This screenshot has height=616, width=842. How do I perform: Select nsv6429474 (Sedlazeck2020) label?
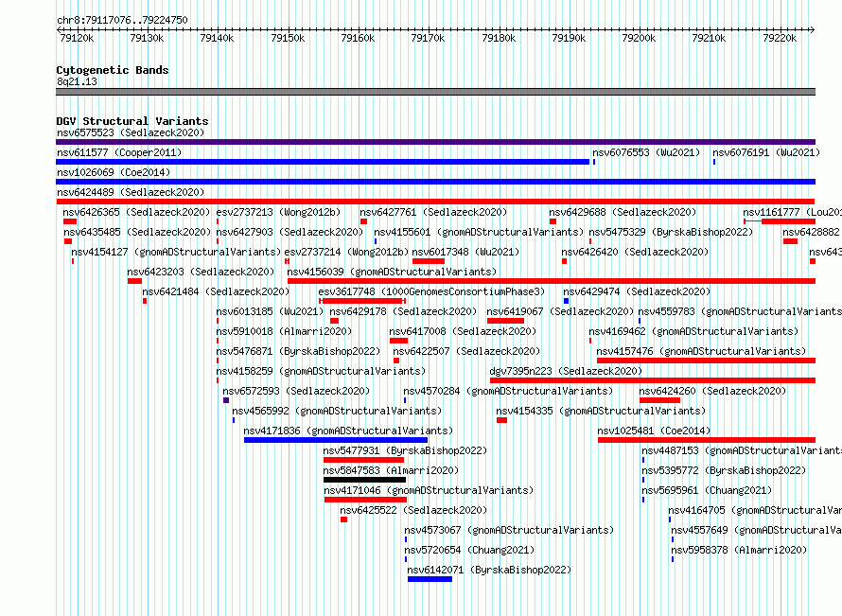(x=637, y=291)
